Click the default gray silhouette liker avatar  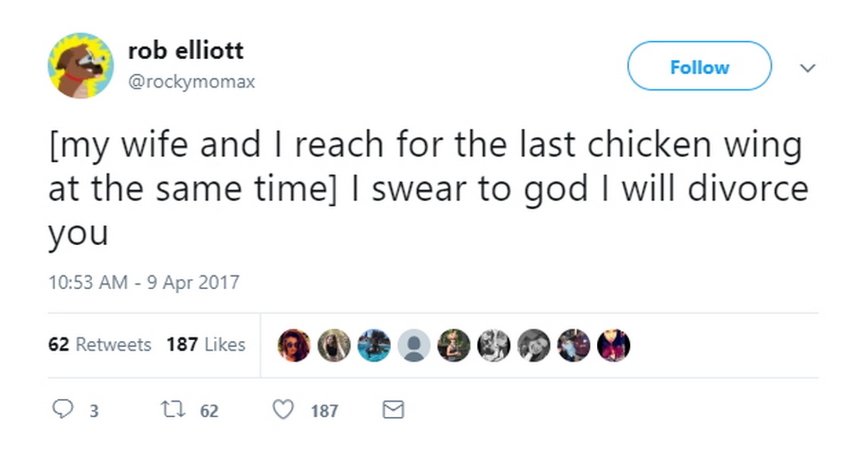pyautogui.click(x=414, y=345)
